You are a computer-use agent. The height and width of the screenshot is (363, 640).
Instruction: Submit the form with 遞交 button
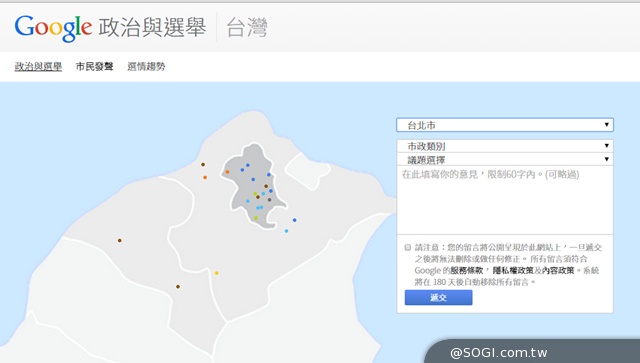click(438, 298)
